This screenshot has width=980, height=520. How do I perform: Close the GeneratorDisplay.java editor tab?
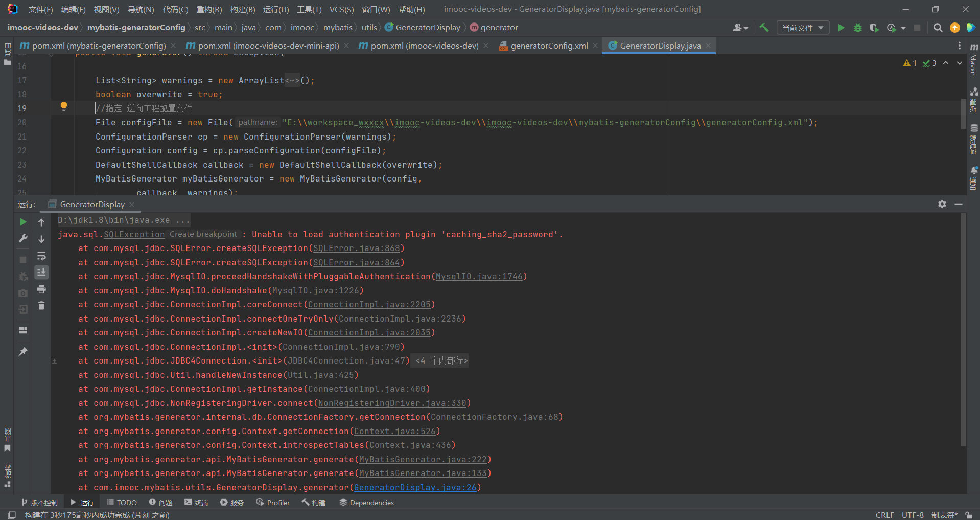click(708, 46)
